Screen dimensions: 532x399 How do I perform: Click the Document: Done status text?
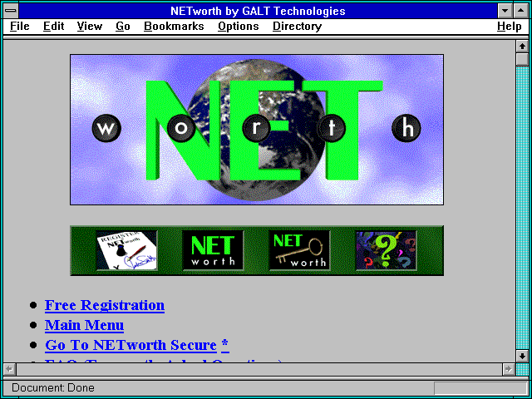pos(53,387)
